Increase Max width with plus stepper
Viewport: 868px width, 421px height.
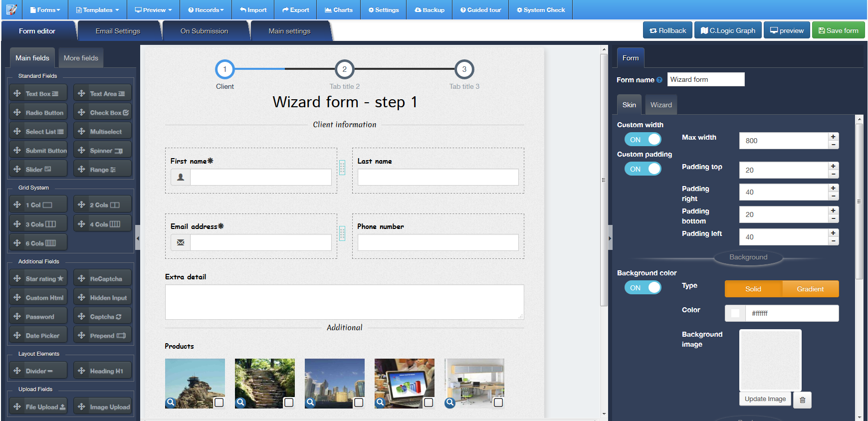pos(833,137)
